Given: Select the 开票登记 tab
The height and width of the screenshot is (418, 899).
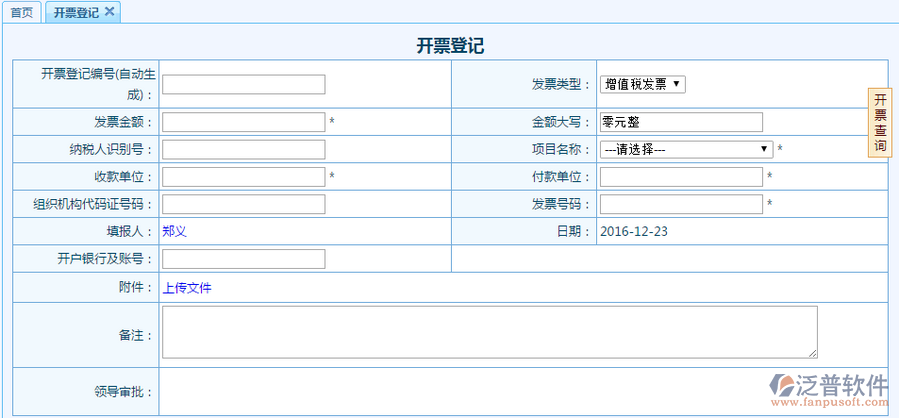Looking at the screenshot, I should pos(76,13).
